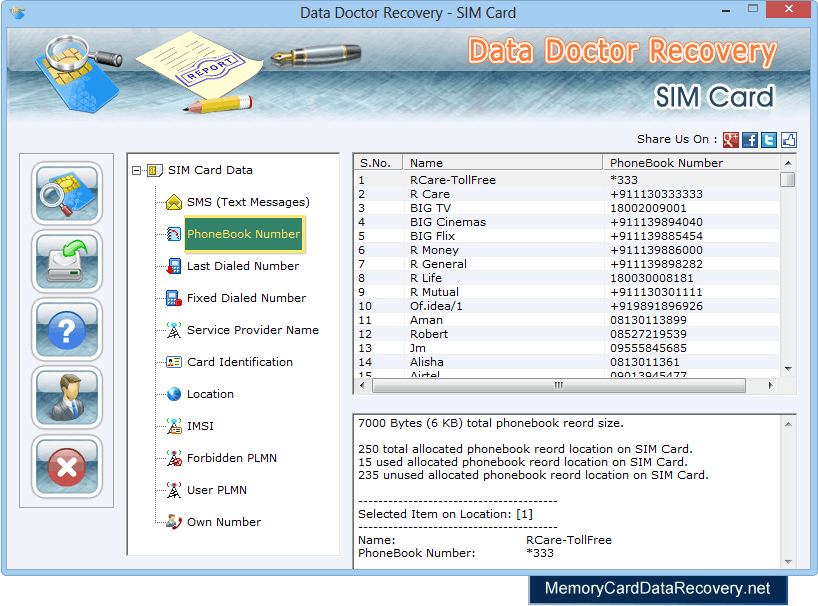The image size is (818, 606).
Task: Open Location tree item
Action: point(210,394)
